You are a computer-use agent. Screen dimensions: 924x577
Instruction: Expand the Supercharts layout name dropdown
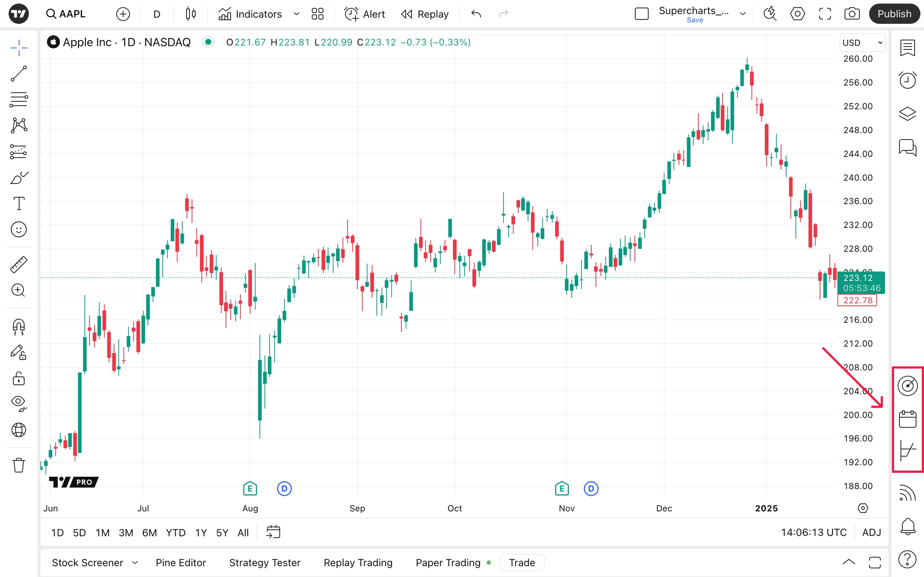[743, 14]
